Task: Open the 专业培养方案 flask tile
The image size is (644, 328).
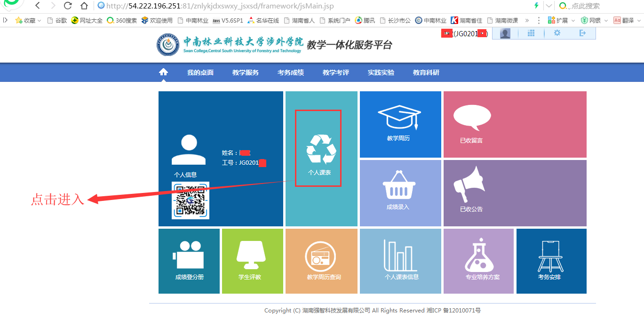Action: point(478,261)
